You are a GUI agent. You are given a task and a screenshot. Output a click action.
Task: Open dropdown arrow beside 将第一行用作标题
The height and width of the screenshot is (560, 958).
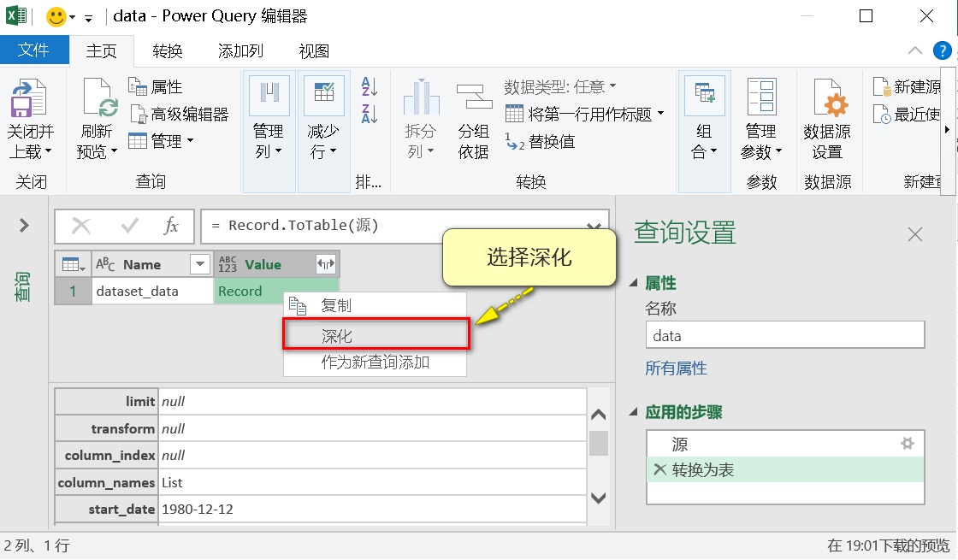point(660,115)
